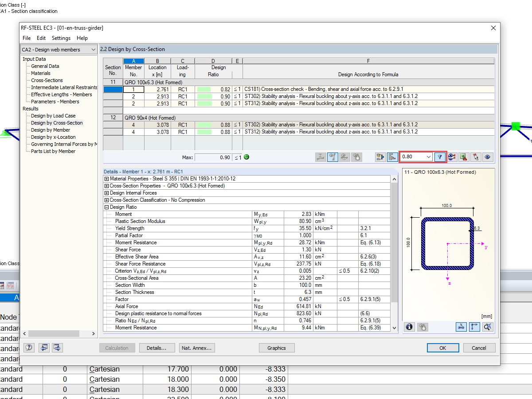
Task: Open help with the question mark icon
Action: [29, 348]
